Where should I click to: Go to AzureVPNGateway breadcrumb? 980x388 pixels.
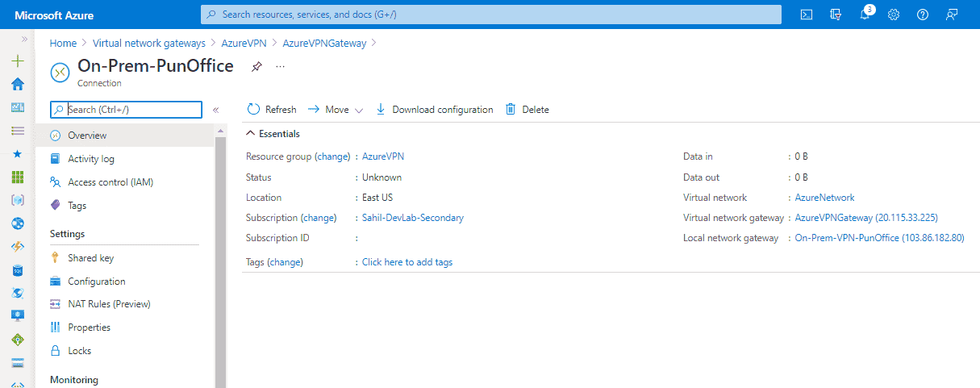pos(324,44)
